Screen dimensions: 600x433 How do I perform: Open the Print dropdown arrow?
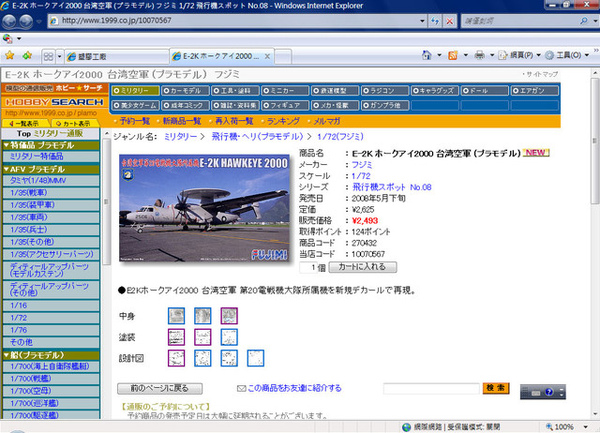point(492,55)
